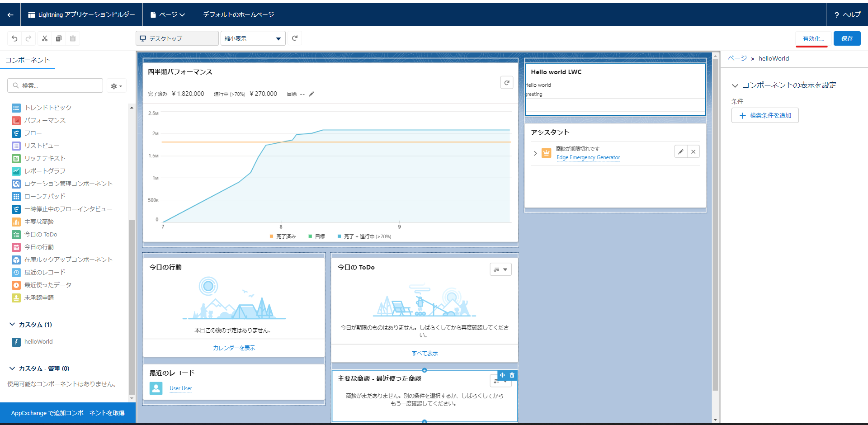The height and width of the screenshot is (425, 868).
Task: Click the canvas refresh icon
Action: pyautogui.click(x=295, y=38)
